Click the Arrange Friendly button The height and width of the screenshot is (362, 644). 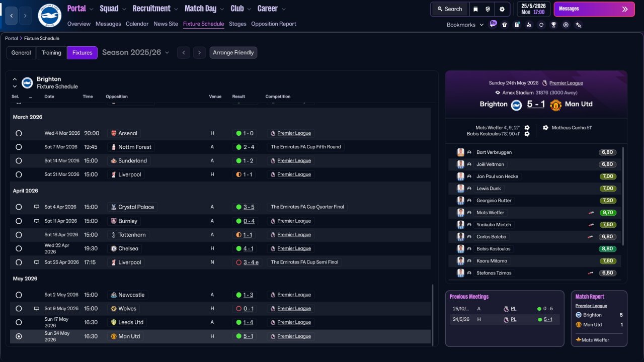pos(233,53)
